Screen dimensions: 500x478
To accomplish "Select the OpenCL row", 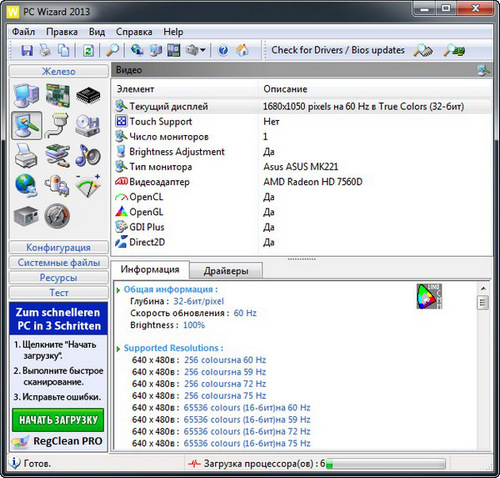I will (302, 197).
